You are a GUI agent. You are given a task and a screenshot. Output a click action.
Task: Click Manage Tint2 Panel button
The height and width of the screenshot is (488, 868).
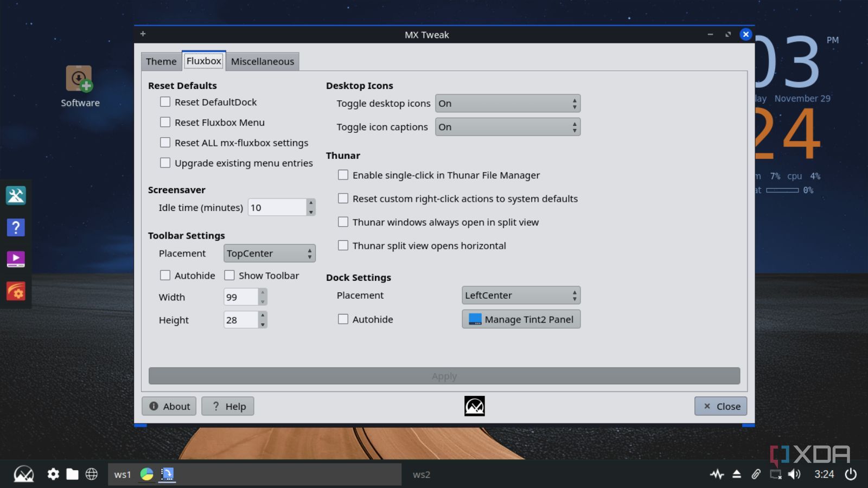[521, 319]
